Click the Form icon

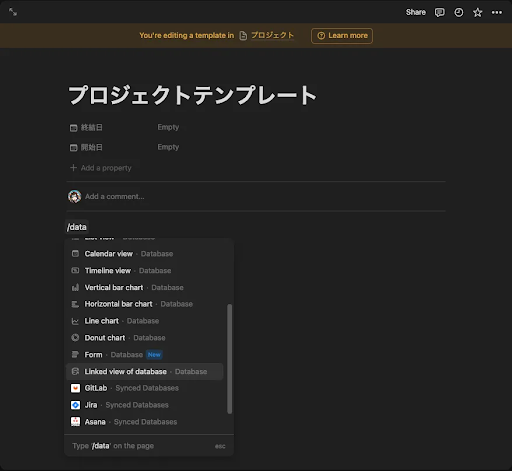click(x=75, y=354)
